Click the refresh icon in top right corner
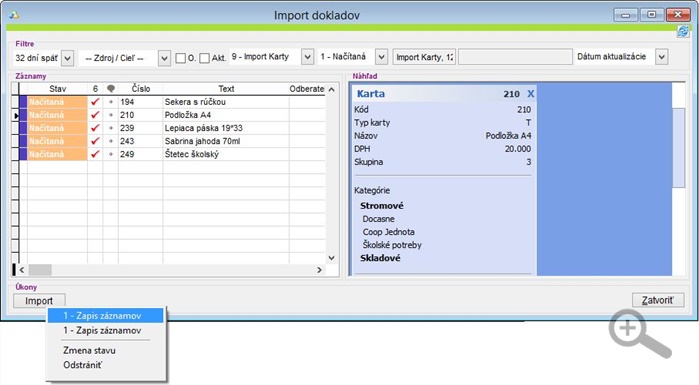The height and width of the screenshot is (385, 699). (x=683, y=32)
